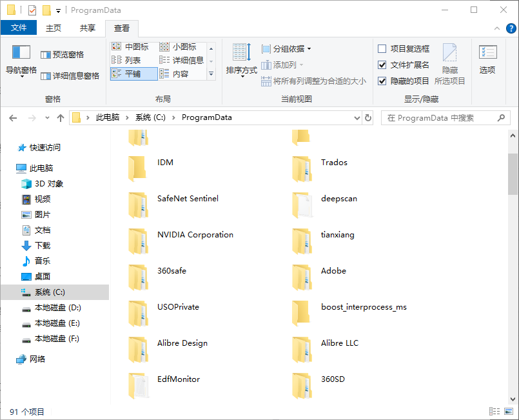Switch to the 共享 ribbon tab

click(88, 28)
